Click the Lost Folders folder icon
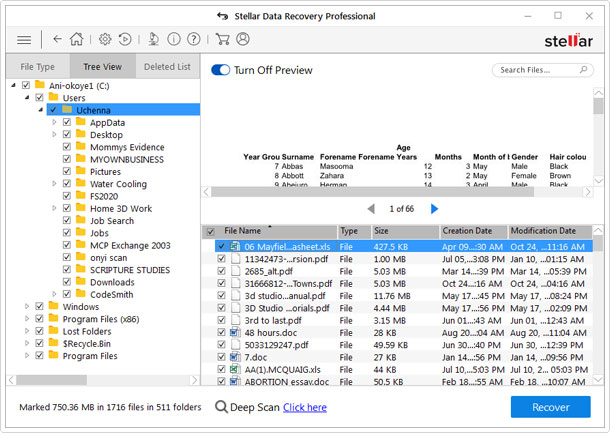610x433 pixels. (x=53, y=330)
